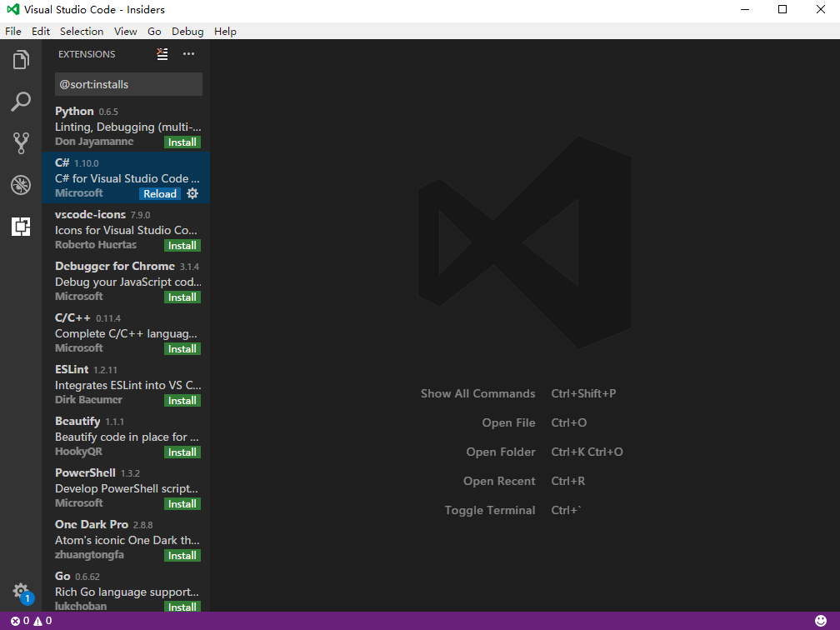This screenshot has height=630, width=840.
Task: Install the One Dark Pro theme
Action: tap(182, 556)
